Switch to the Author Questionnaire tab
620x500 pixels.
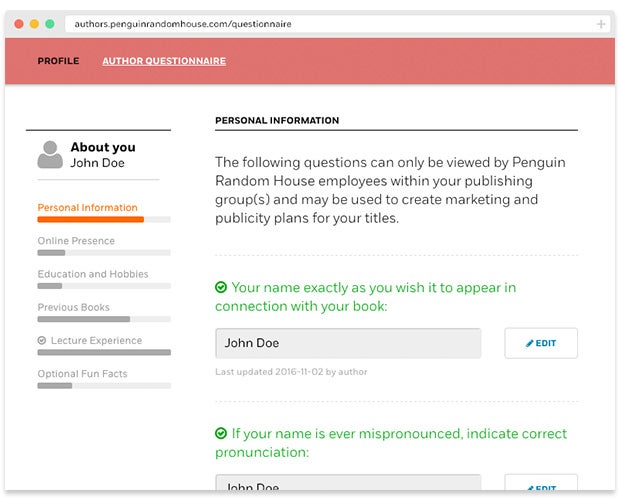[164, 61]
